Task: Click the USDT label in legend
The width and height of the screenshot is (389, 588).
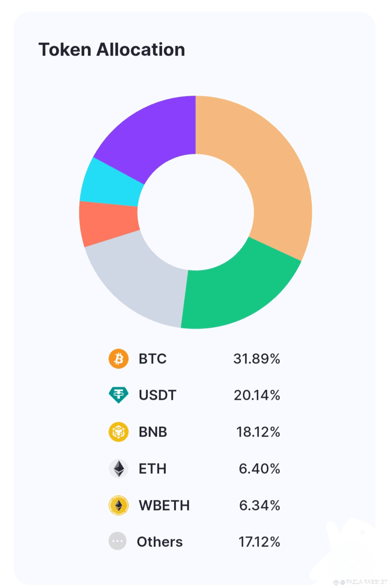Action: click(x=158, y=395)
